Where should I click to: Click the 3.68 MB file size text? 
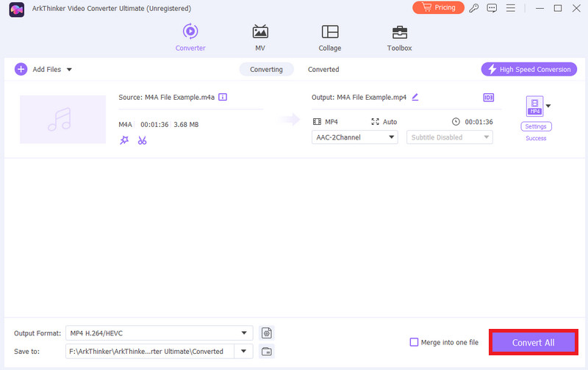[186, 124]
